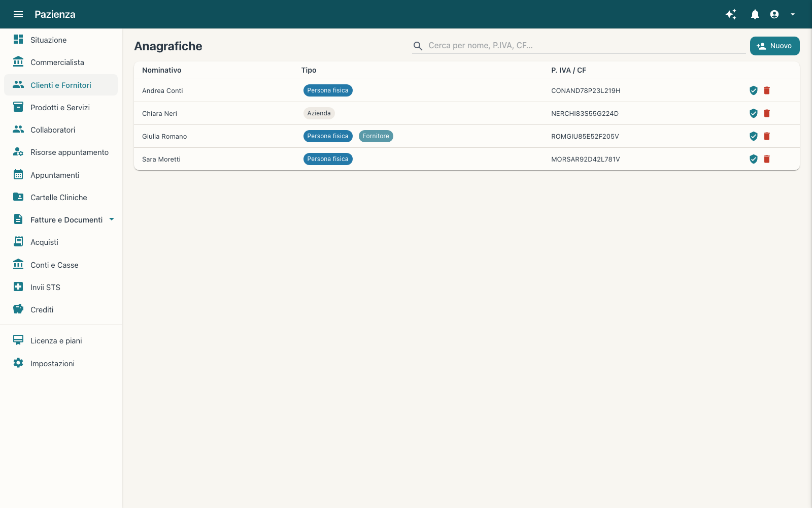Focus the Cerca per nome search field

586,45
